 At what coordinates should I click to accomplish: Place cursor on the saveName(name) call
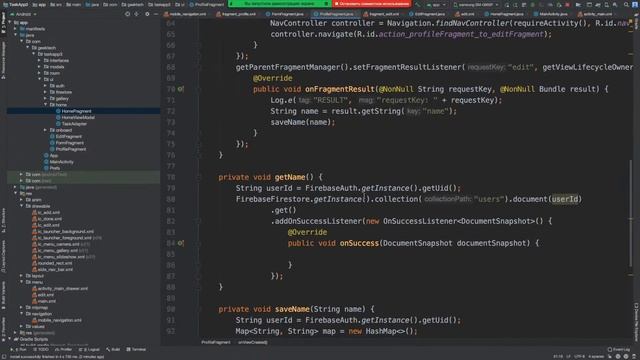click(302, 122)
